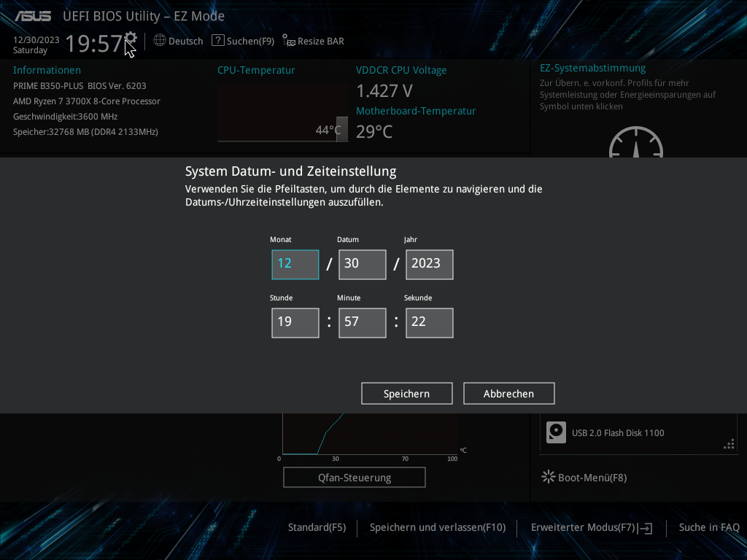Click the 1.427 V voltage value

point(384,90)
